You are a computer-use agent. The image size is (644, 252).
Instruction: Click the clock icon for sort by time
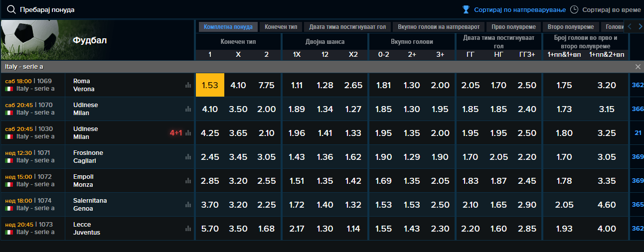tap(574, 9)
